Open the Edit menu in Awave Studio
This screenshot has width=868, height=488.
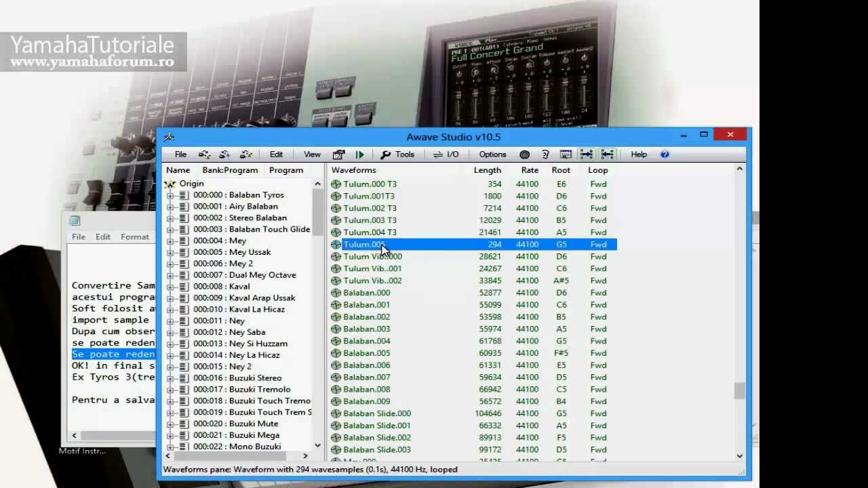(x=276, y=155)
